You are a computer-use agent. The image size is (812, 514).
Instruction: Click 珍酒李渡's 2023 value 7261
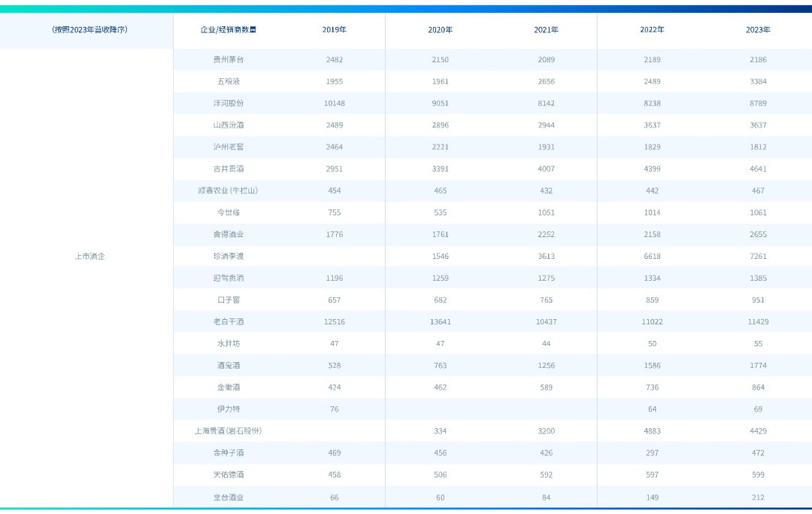click(x=758, y=256)
